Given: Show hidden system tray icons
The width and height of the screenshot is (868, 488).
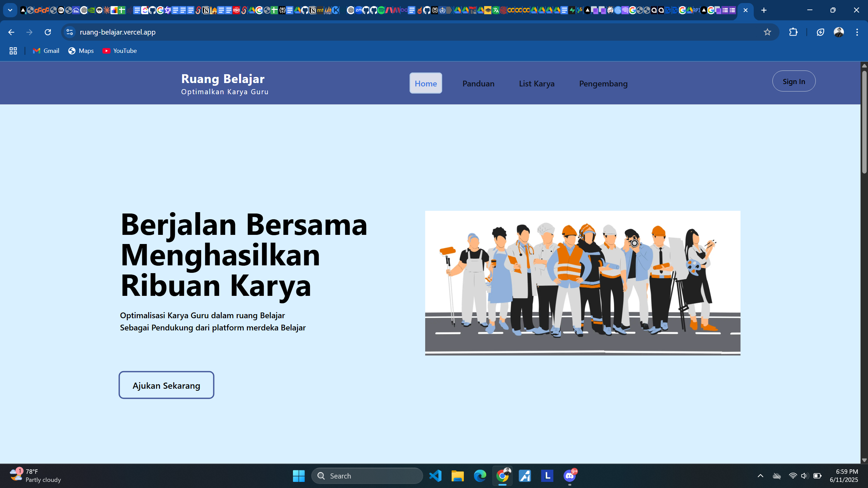Looking at the screenshot, I should coord(760,476).
